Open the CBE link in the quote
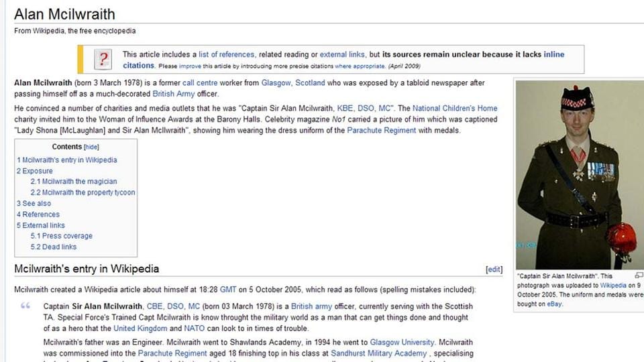 155,306
